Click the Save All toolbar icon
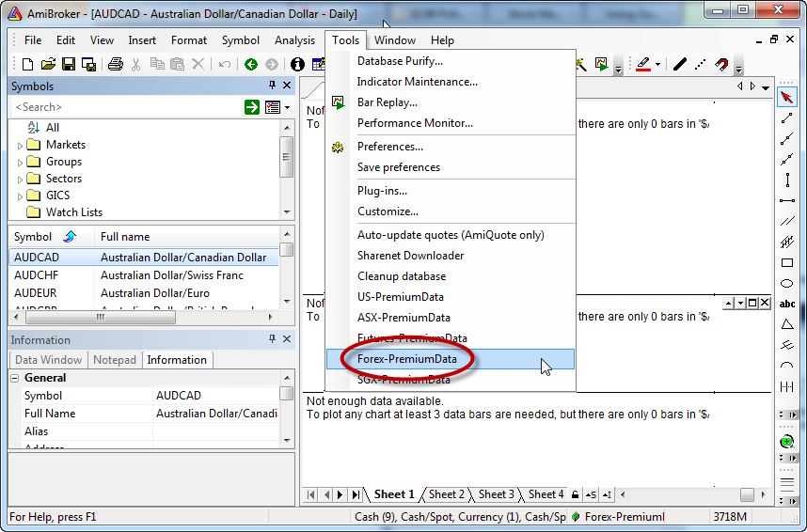The height and width of the screenshot is (532, 807). point(89,64)
